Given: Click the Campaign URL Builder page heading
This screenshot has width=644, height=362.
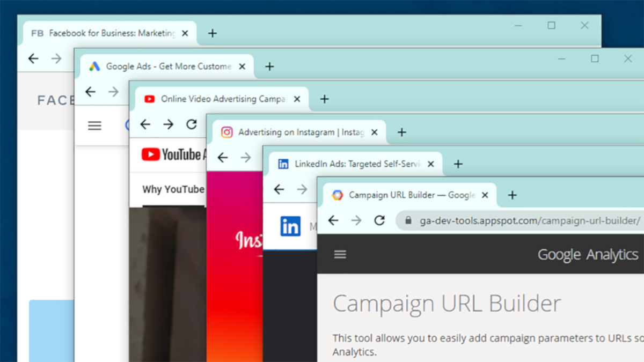Looking at the screenshot, I should pyautogui.click(x=447, y=304).
